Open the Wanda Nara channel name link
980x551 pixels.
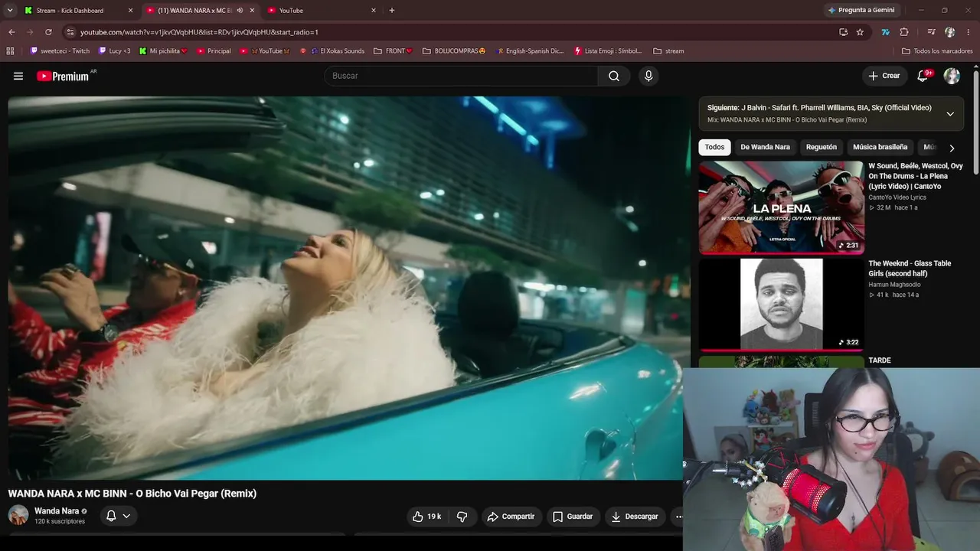(x=57, y=511)
